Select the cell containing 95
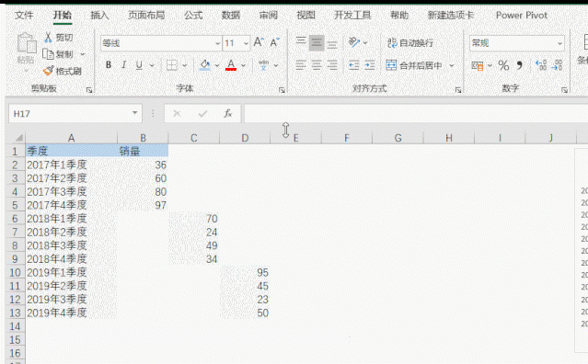Image resolution: width=588 pixels, height=364 pixels. click(x=245, y=273)
